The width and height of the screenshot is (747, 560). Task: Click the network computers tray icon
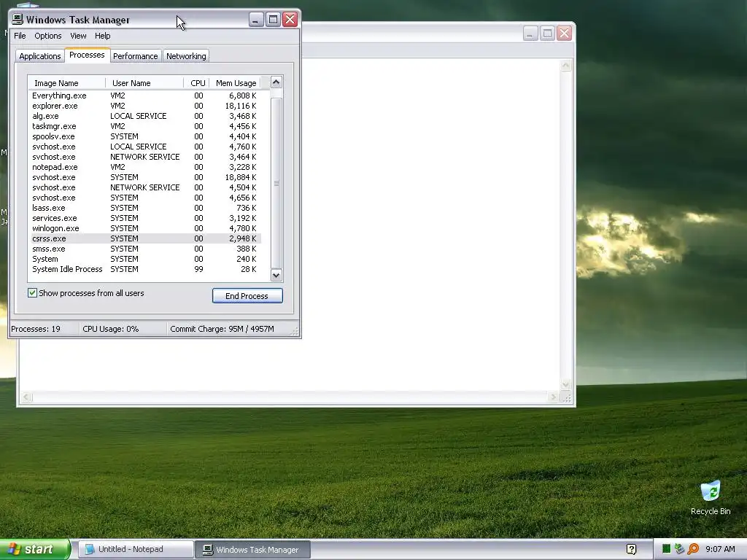click(x=679, y=549)
